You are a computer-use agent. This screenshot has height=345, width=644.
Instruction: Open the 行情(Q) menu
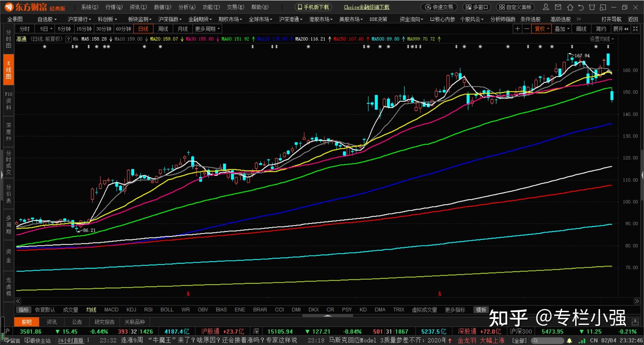tap(114, 7)
